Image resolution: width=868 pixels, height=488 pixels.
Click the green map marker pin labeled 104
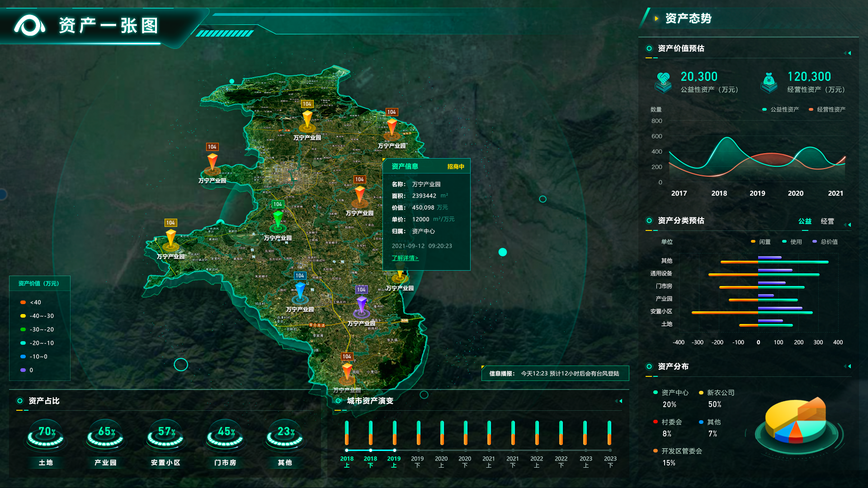[x=278, y=218]
